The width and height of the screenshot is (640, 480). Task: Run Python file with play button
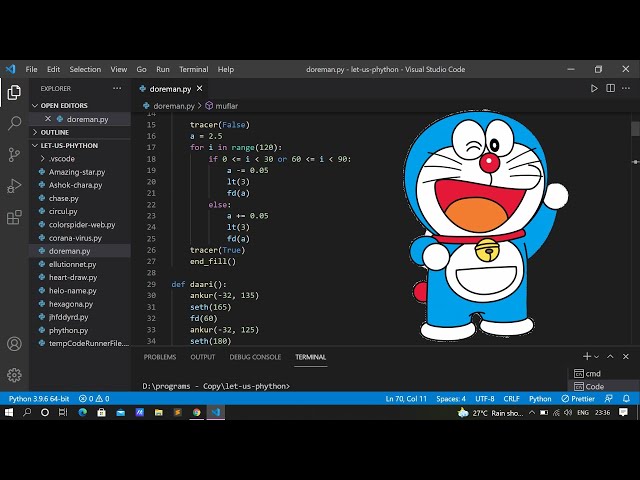click(594, 89)
